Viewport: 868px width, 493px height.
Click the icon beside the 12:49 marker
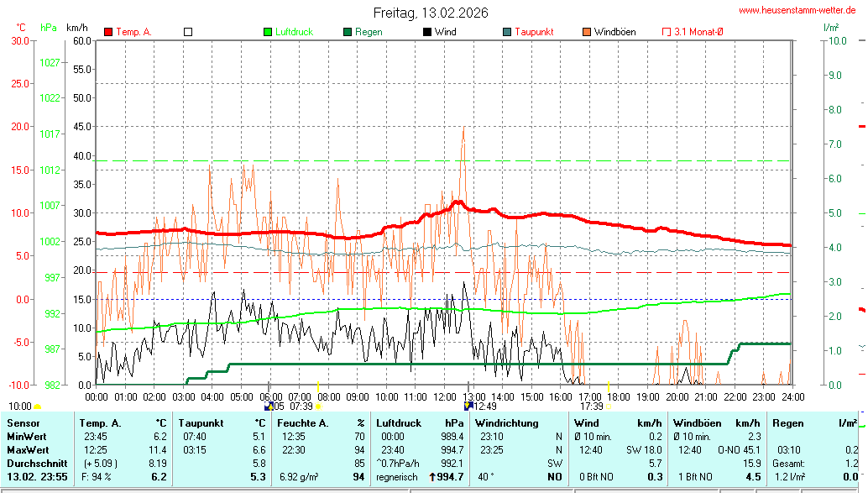coord(468,406)
